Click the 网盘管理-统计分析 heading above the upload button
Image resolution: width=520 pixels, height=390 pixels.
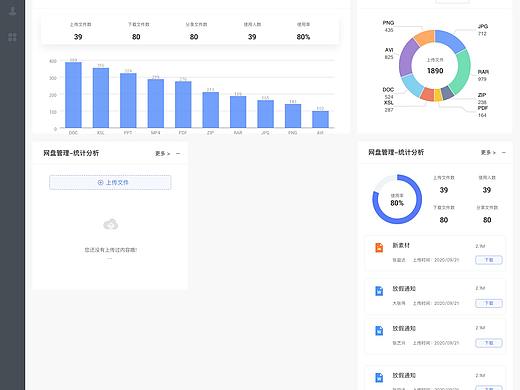click(x=71, y=153)
